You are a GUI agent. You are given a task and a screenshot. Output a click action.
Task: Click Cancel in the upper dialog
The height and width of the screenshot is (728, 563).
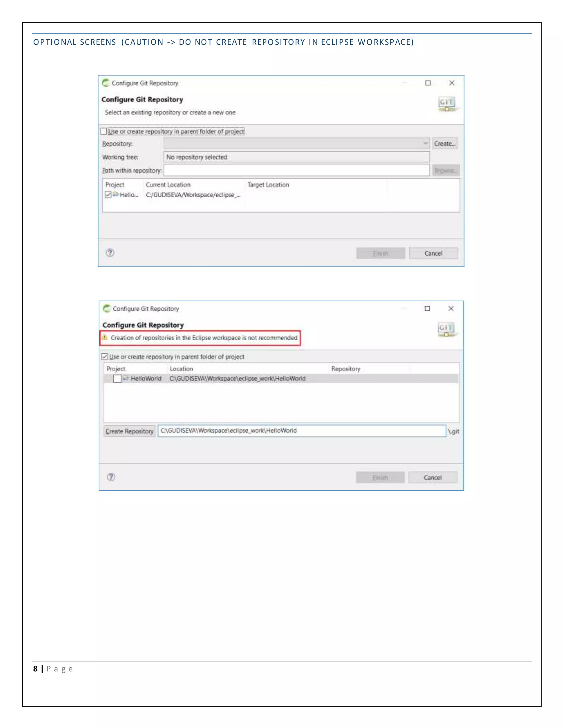[x=434, y=253]
